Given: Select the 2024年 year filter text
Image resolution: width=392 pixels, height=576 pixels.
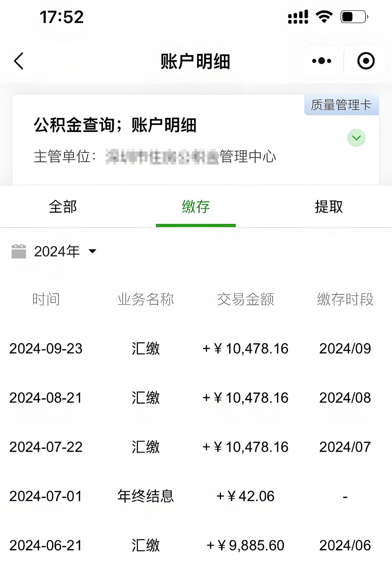Looking at the screenshot, I should click(57, 251).
